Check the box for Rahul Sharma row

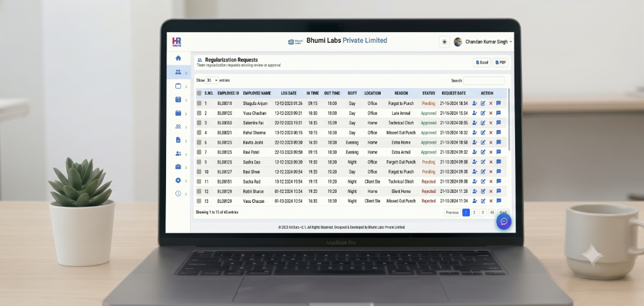199,133
